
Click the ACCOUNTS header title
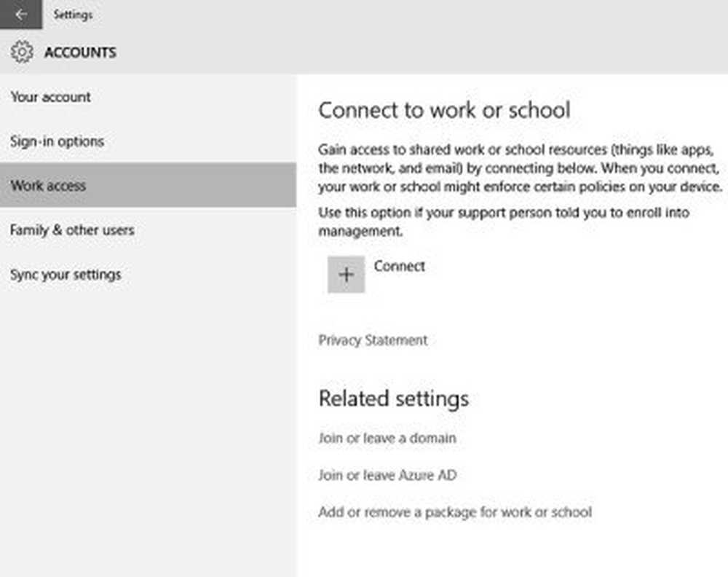coord(80,52)
